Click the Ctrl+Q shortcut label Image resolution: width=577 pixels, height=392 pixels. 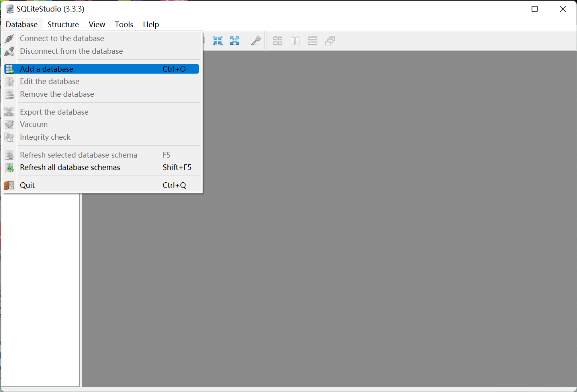pos(174,185)
